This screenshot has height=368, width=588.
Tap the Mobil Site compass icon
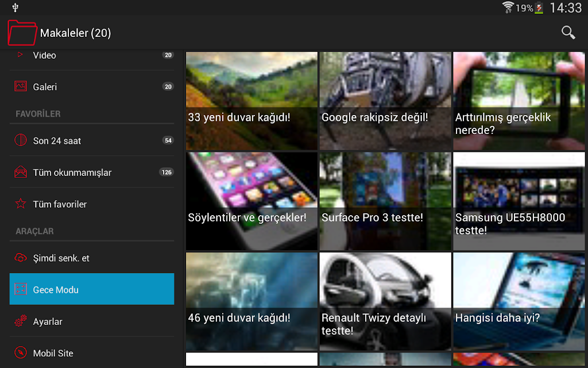pyautogui.click(x=21, y=352)
